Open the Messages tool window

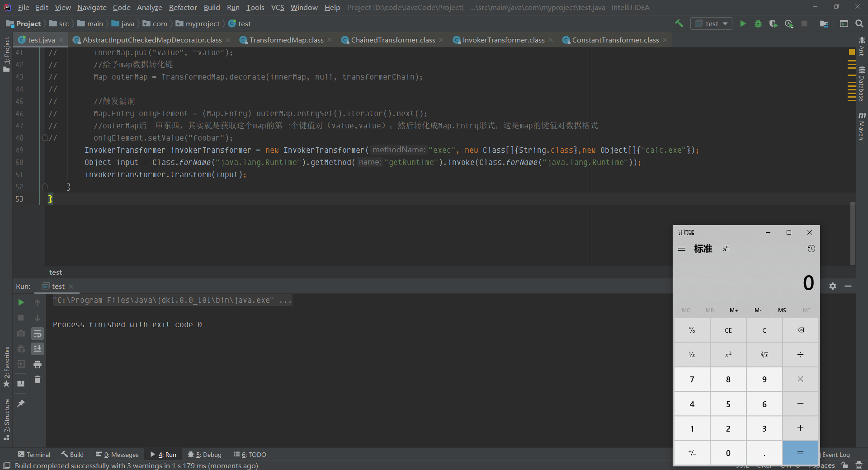click(x=117, y=455)
